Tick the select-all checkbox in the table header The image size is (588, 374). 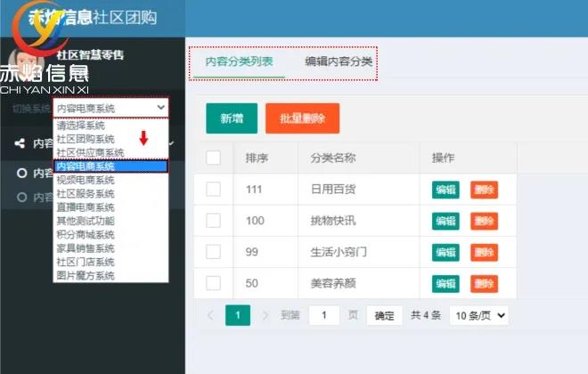coord(214,158)
